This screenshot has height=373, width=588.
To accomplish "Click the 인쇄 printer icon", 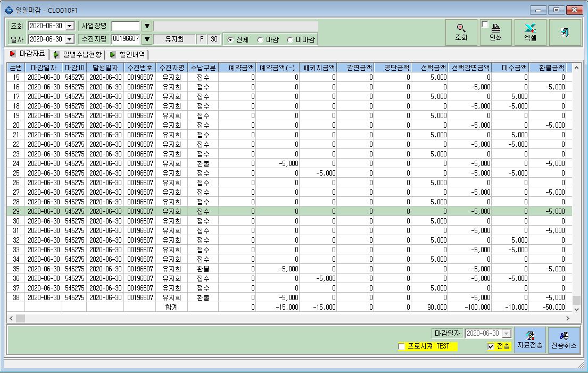I will [x=496, y=28].
